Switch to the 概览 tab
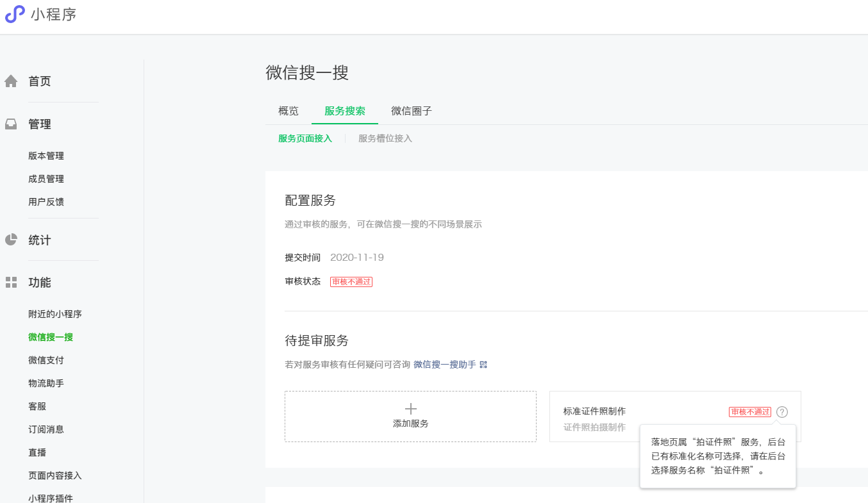This screenshot has height=503, width=868. [288, 111]
